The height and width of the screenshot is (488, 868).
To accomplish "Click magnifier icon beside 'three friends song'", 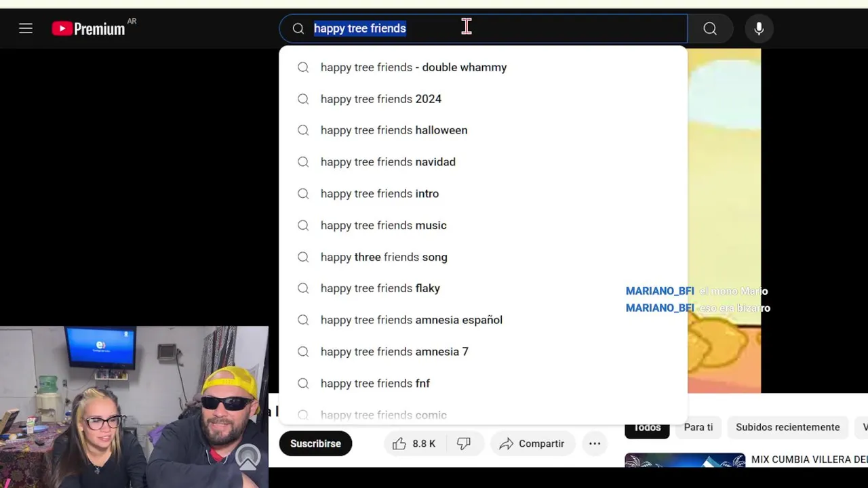I will [x=303, y=257].
